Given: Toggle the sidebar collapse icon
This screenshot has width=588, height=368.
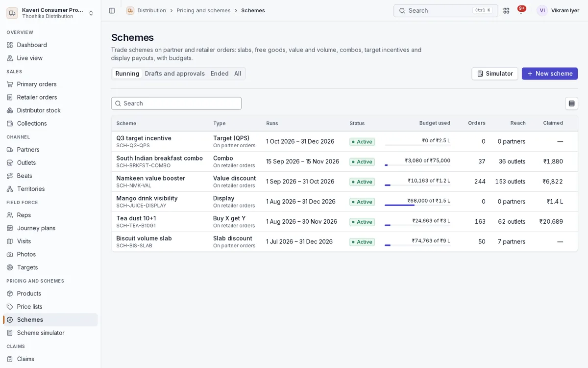Looking at the screenshot, I should [x=112, y=10].
